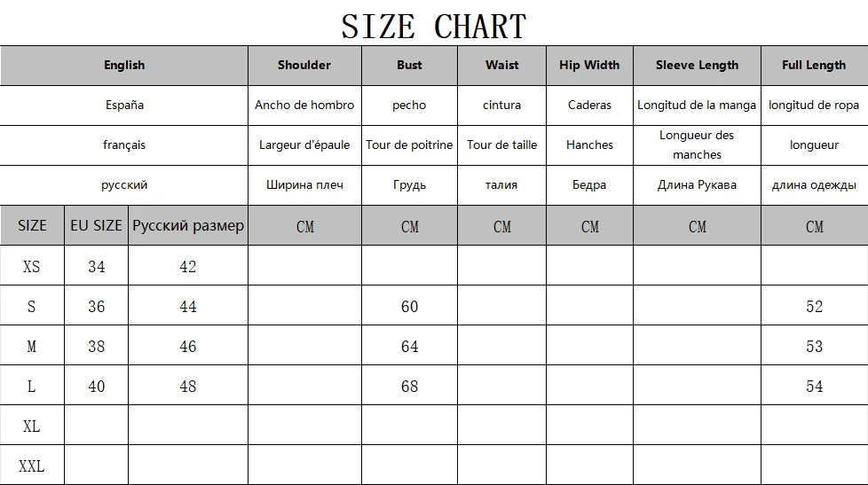This screenshot has width=868, height=485.
Task: Select the Tour de poitrine cell
Action: (409, 145)
